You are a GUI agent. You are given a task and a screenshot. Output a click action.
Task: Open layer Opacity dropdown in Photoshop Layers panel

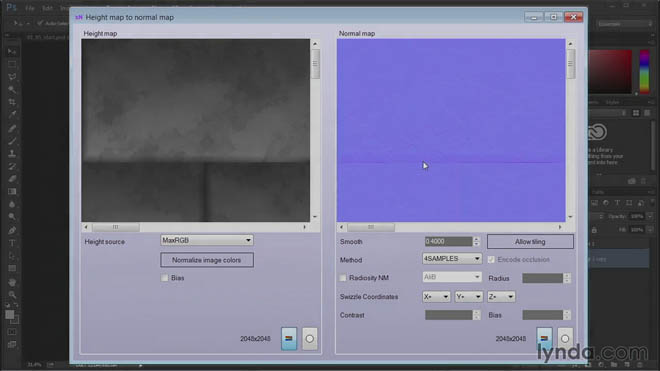[650, 216]
